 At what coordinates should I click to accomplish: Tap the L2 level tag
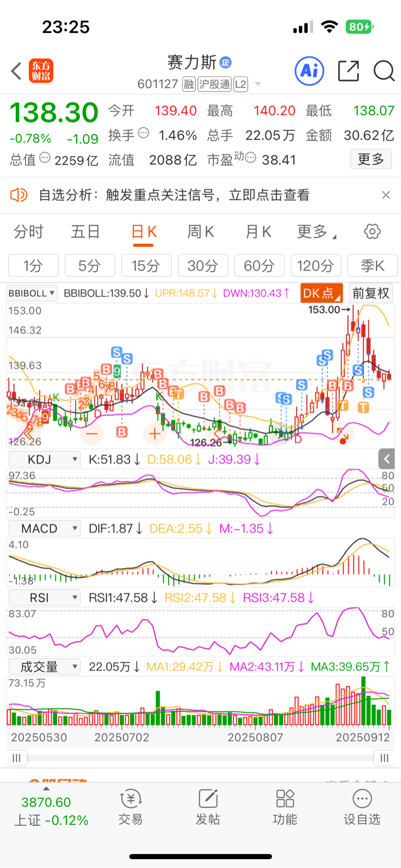241,84
